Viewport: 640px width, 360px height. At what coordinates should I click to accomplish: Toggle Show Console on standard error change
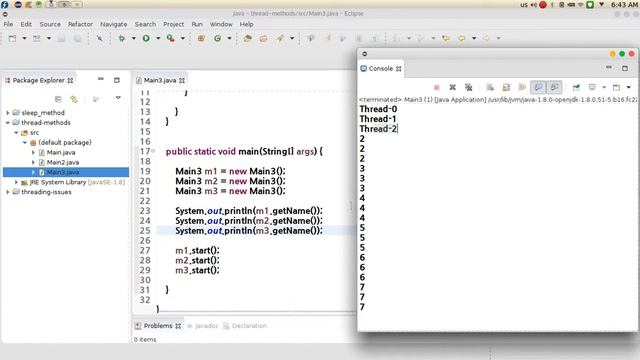point(554,87)
